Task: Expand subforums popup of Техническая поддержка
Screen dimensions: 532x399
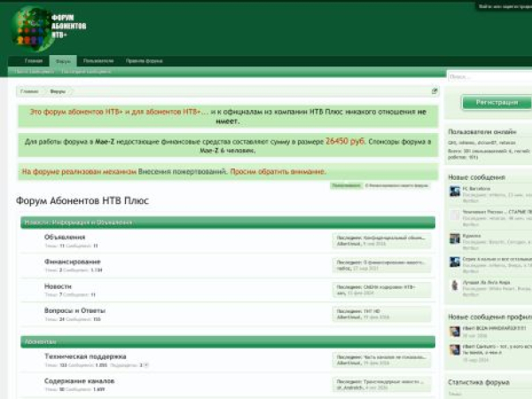Action: (x=145, y=365)
